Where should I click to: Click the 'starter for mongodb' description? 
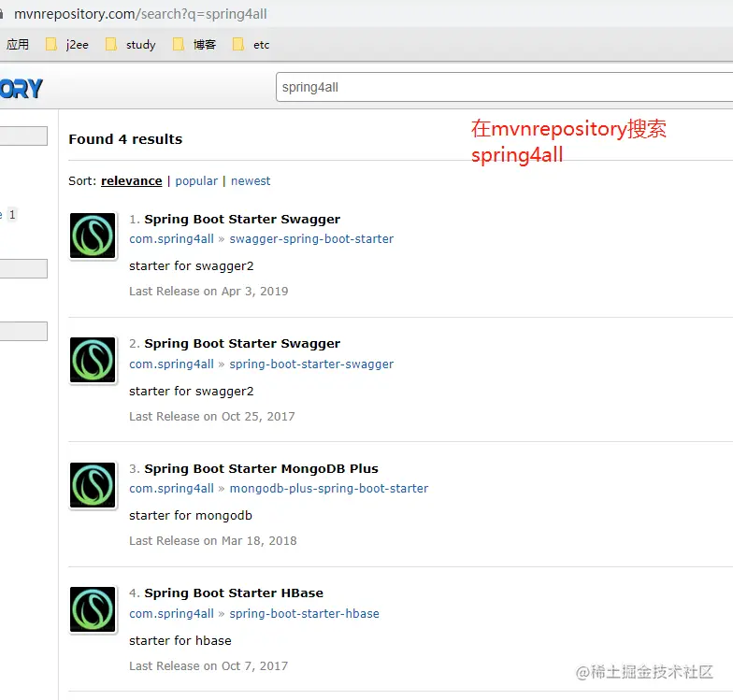pos(191,516)
